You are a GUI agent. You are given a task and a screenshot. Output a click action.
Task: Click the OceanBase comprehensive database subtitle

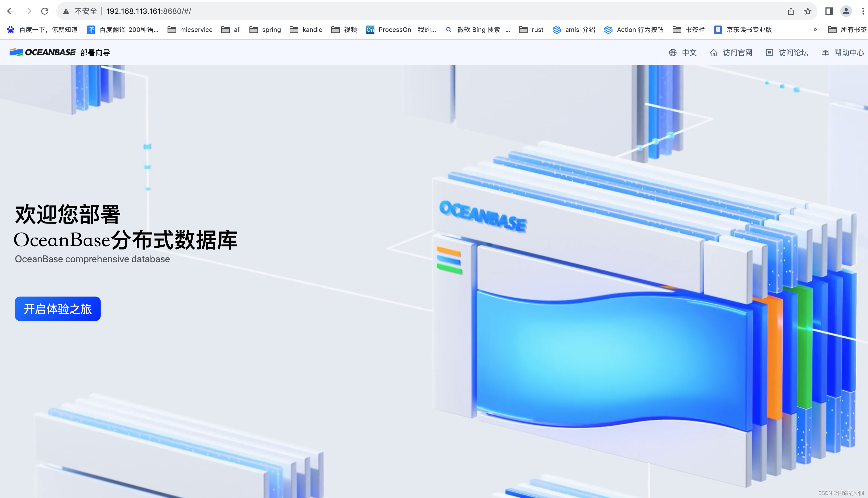[93, 259]
